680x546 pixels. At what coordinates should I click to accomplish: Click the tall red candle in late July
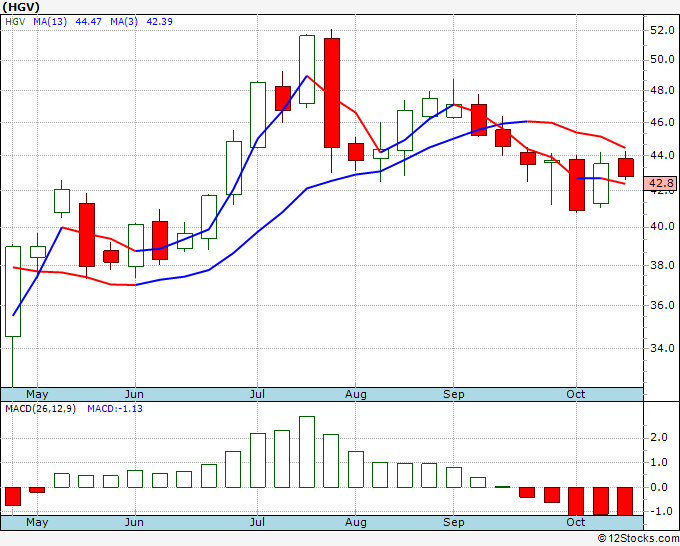[331, 93]
